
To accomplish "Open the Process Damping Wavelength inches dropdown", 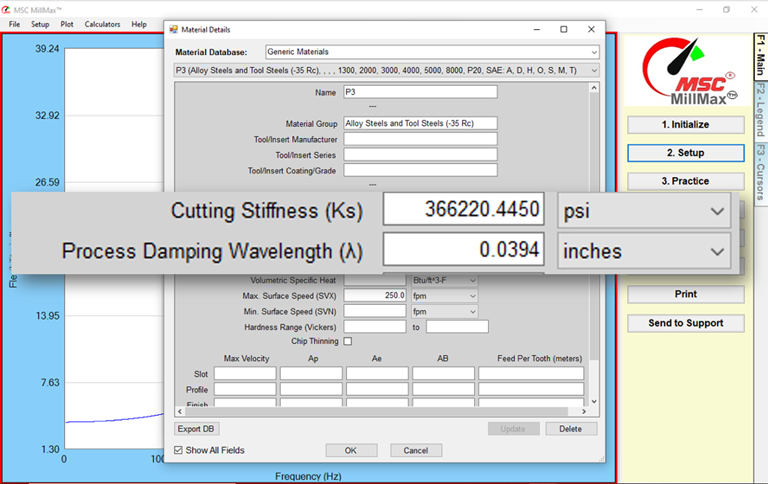I will pos(644,251).
